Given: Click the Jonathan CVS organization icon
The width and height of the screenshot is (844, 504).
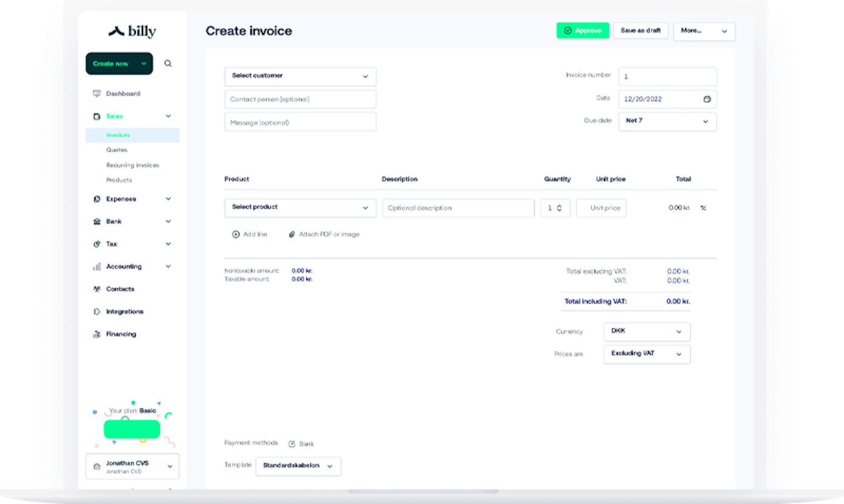Looking at the screenshot, I should pyautogui.click(x=96, y=466).
